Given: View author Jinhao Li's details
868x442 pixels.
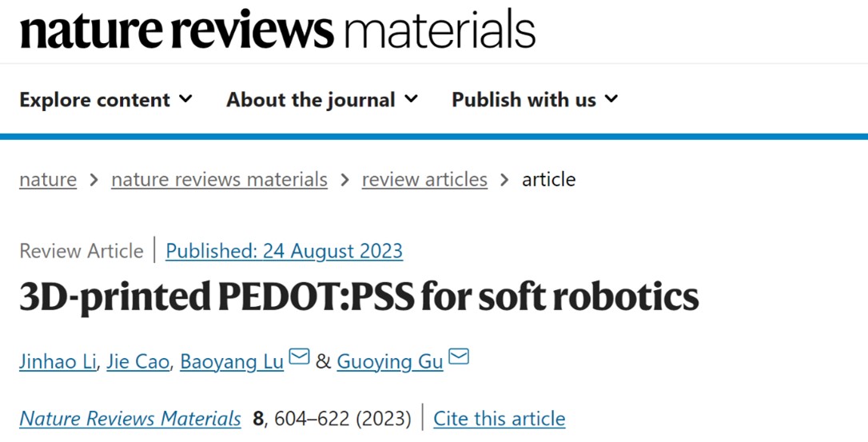Looking at the screenshot, I should tap(58, 361).
